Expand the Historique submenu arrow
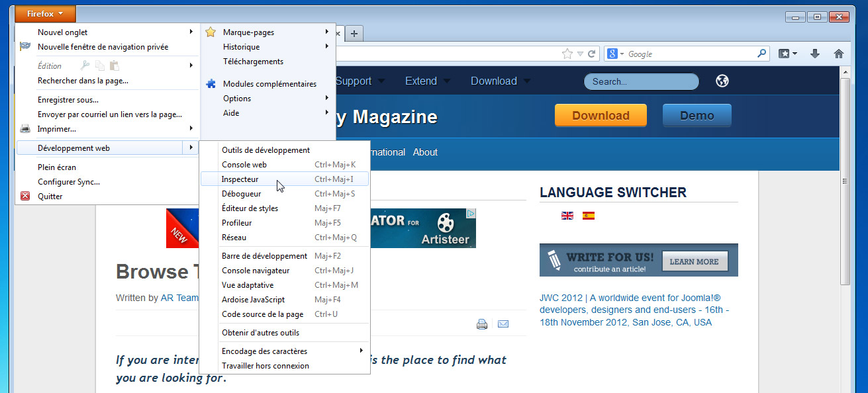 pos(327,46)
